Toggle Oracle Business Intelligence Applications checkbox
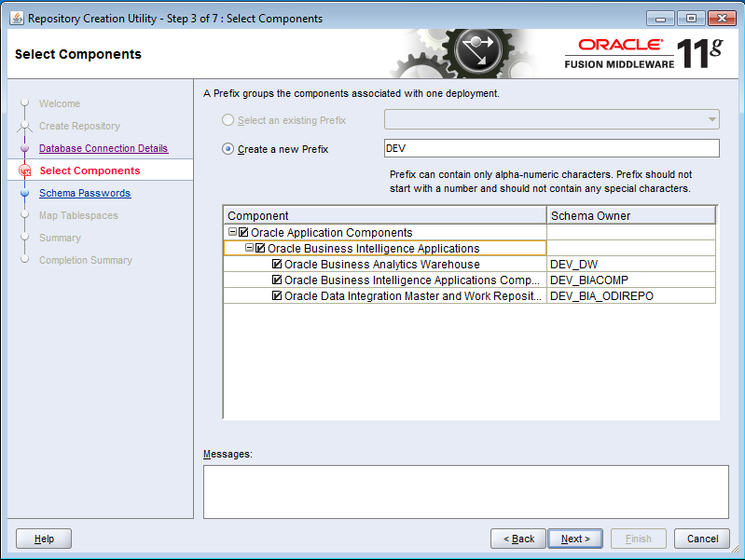 point(260,248)
